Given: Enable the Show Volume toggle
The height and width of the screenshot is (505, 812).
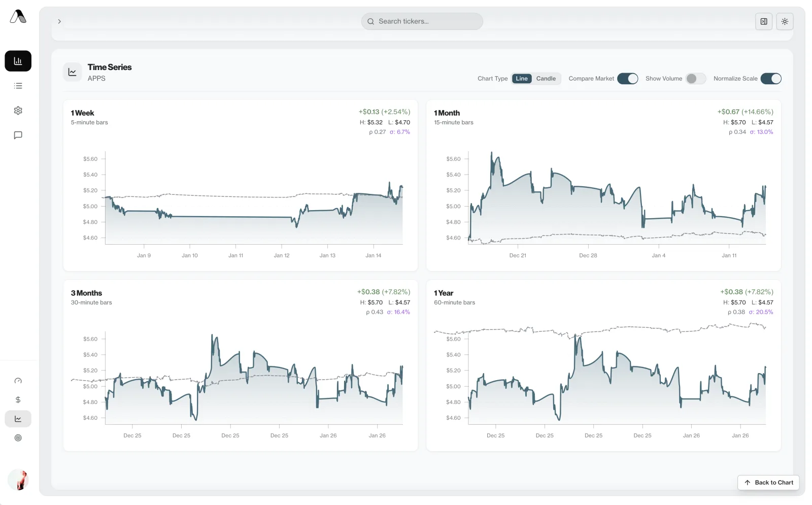Looking at the screenshot, I should point(695,79).
